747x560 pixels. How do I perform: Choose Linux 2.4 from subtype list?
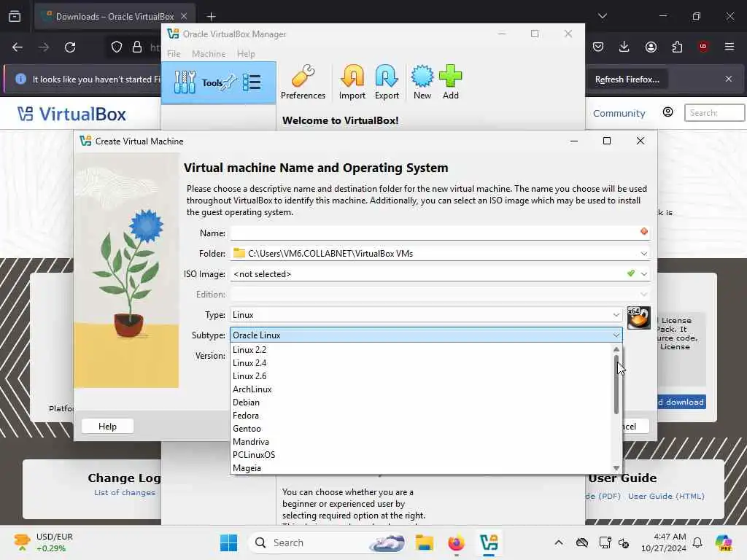pos(421,363)
